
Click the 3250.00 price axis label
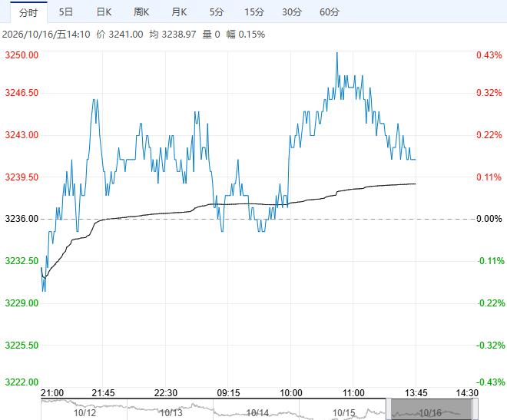[22, 55]
